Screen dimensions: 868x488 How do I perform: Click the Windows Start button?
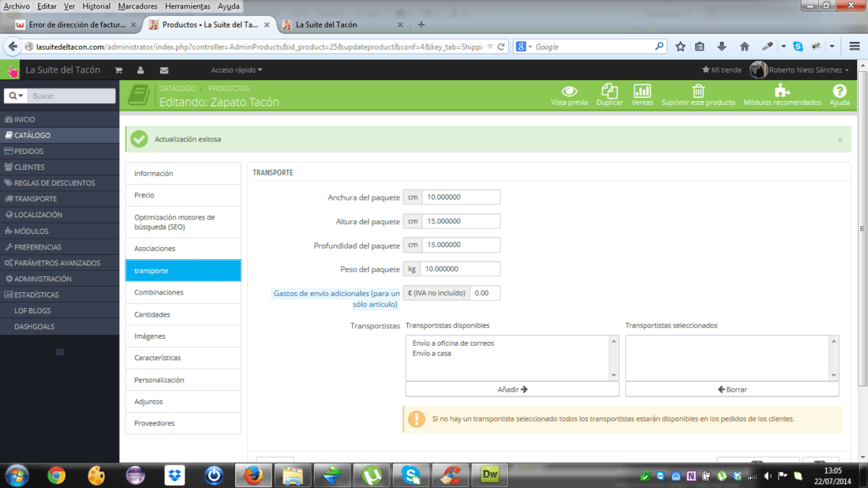[x=17, y=475]
